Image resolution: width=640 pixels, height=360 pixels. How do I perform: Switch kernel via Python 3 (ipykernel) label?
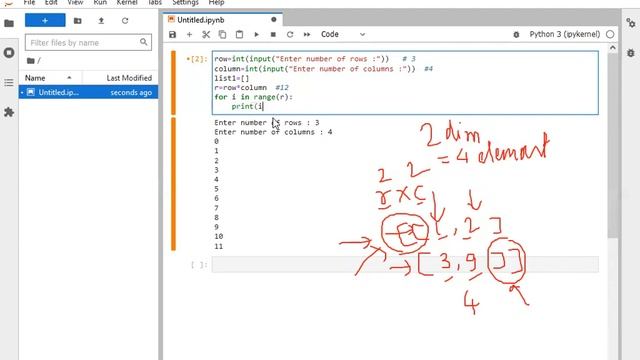564,34
